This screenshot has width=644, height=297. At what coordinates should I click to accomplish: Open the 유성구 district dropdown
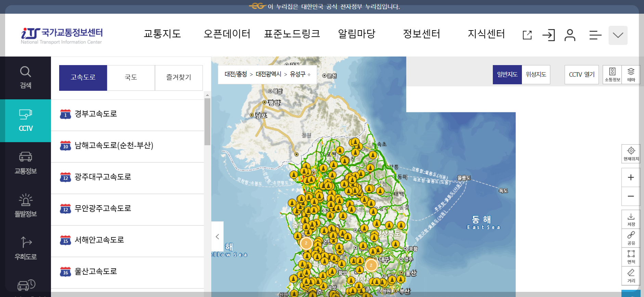point(300,74)
